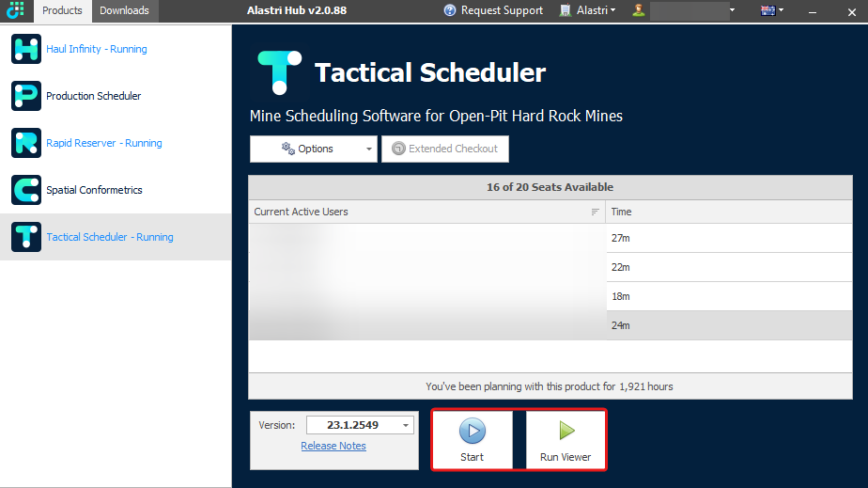The height and width of the screenshot is (488, 868).
Task: Select the row with time 18m
Action: [550, 296]
